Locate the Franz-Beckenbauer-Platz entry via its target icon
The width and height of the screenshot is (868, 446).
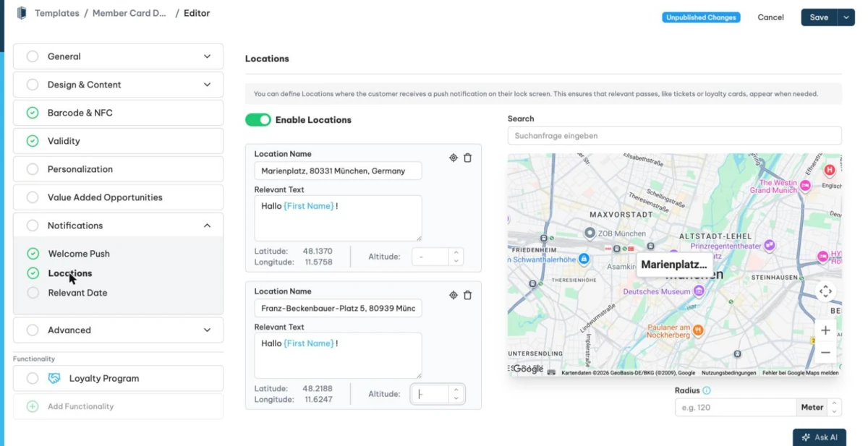click(454, 295)
